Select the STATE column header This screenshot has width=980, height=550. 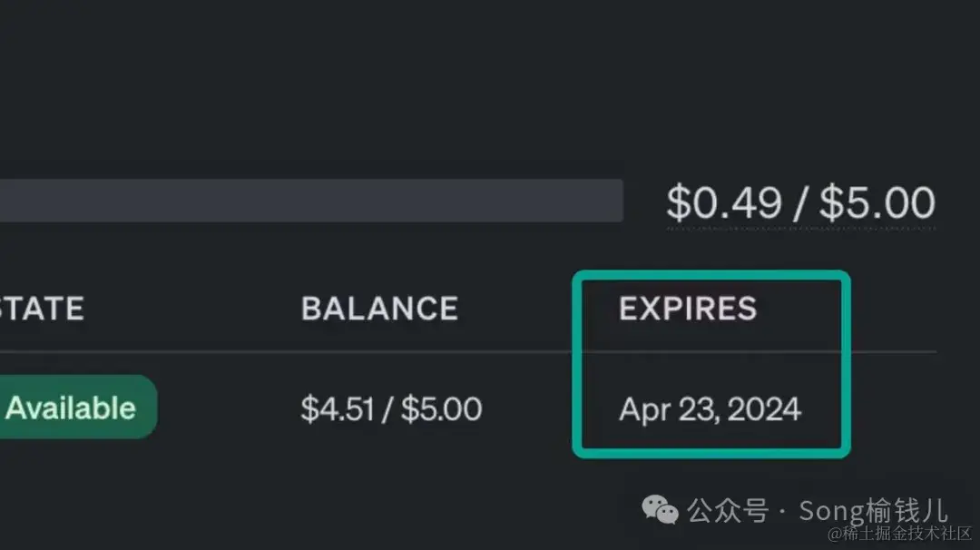pos(42,309)
